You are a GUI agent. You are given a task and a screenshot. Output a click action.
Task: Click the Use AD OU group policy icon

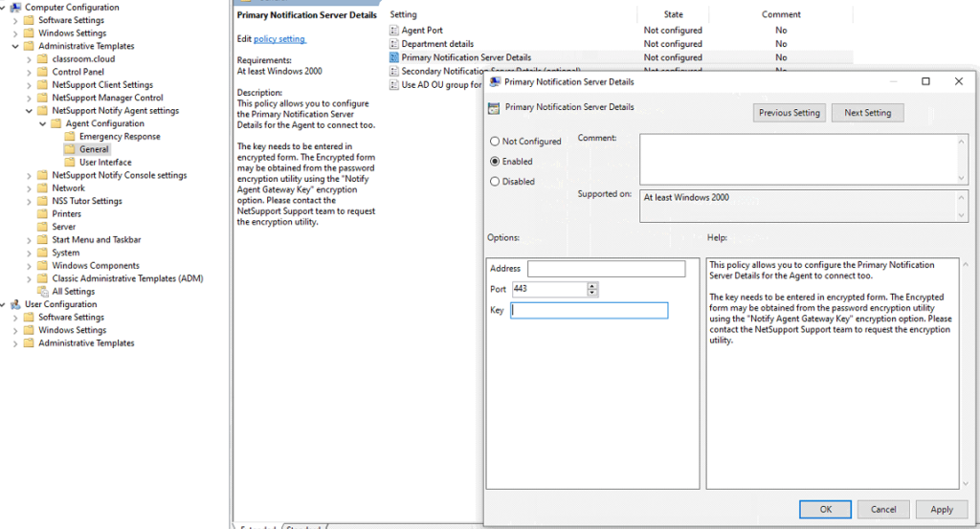tap(393, 85)
